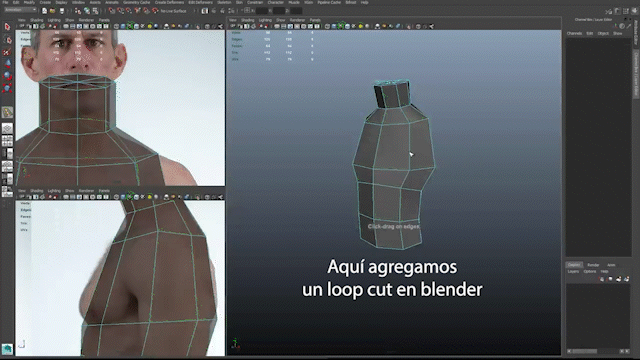Open the Modify menu
Image resolution: width=640 pixels, height=360 pixels.
(x=29, y=2)
